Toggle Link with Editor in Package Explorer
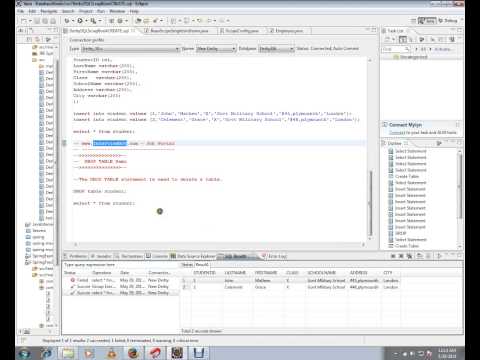Image resolution: width=480 pixels, height=360 pixels. [38, 39]
